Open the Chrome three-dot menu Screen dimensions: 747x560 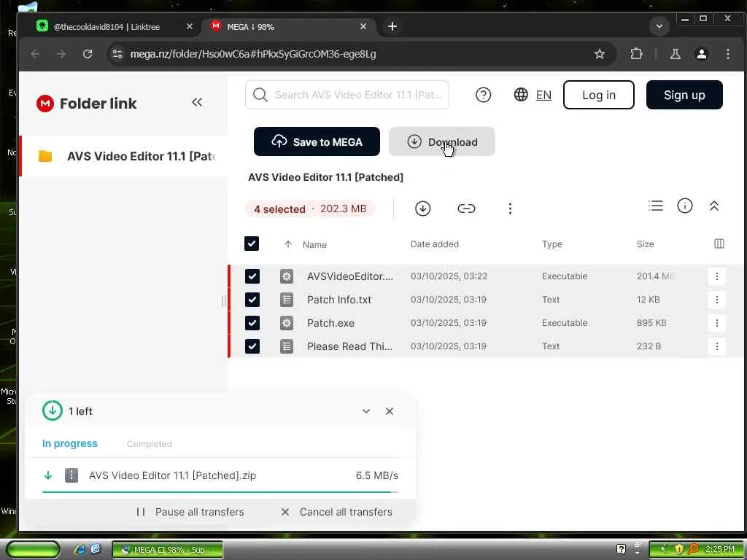click(727, 54)
